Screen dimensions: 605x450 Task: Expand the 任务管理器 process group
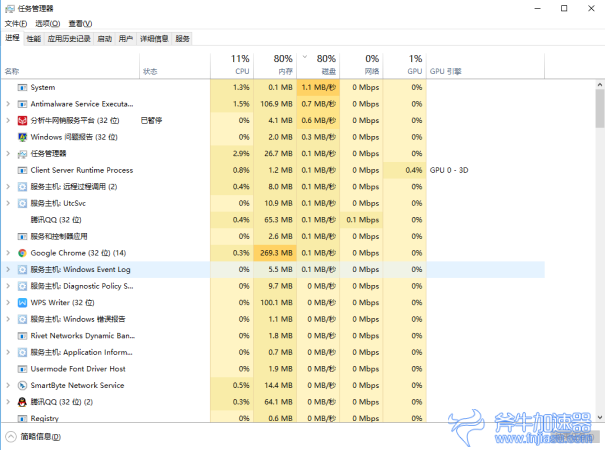[x=8, y=154]
